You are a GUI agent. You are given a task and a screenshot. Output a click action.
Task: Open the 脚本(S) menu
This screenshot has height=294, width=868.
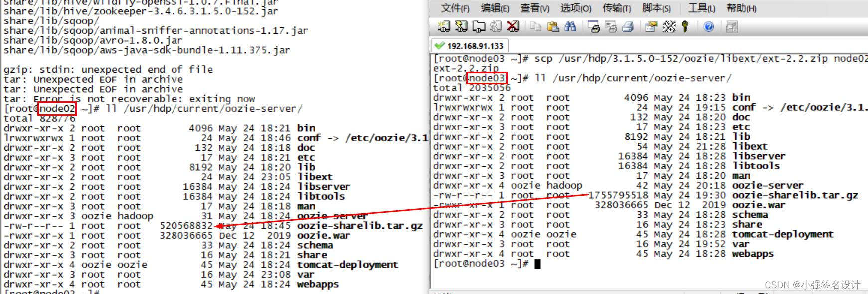[656, 8]
